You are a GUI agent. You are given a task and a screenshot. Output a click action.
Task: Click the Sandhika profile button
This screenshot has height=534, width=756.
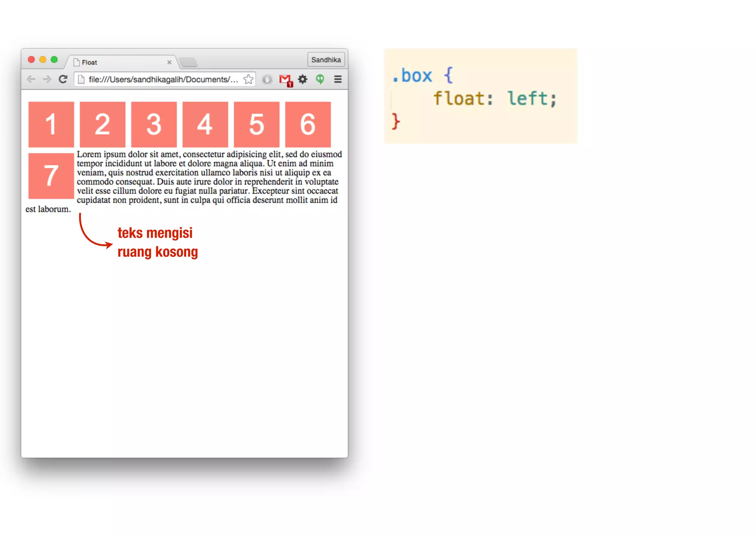coord(326,60)
